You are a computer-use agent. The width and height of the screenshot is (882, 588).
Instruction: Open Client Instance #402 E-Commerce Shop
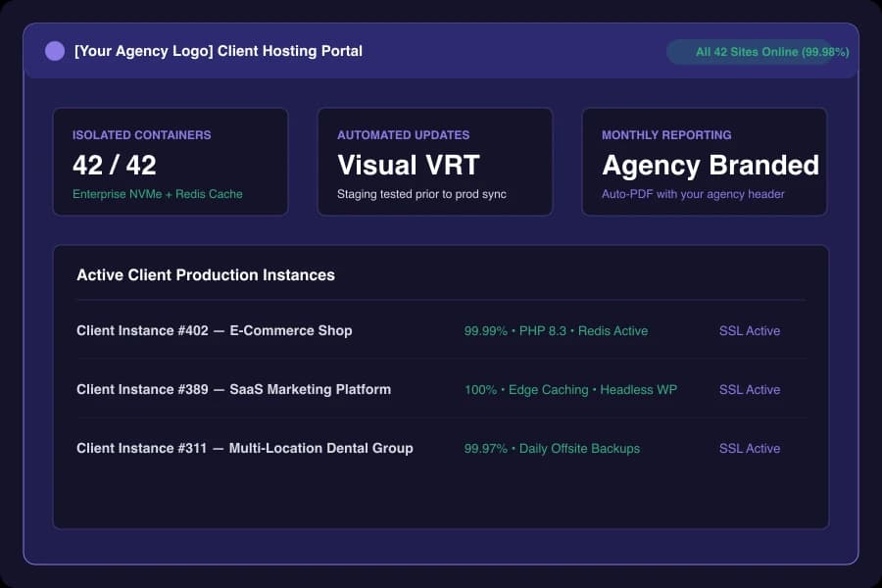[x=215, y=331]
